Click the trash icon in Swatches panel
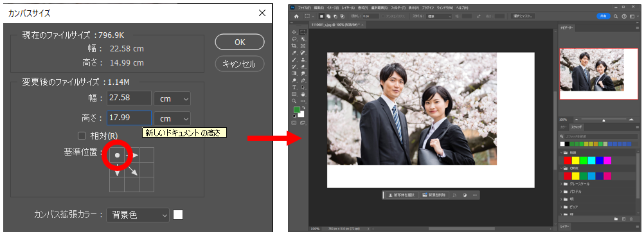 [x=631, y=219]
